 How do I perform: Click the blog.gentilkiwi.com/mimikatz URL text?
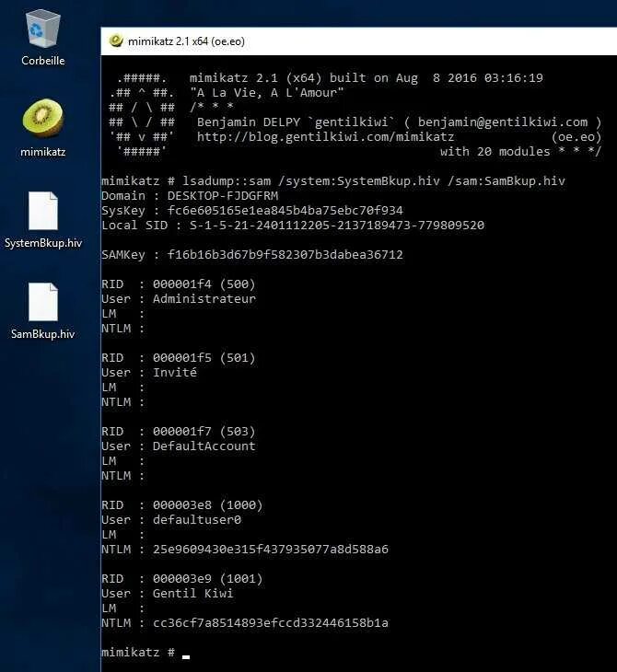[x=325, y=137]
